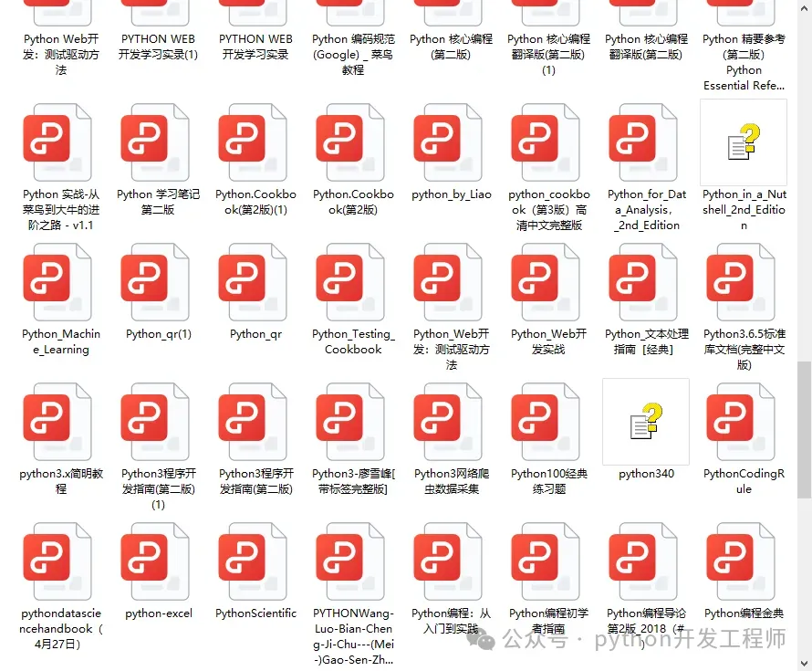Click label Python3程序开发指南(第二版) without (1)
Screen dimensions: 812x671
(255, 481)
